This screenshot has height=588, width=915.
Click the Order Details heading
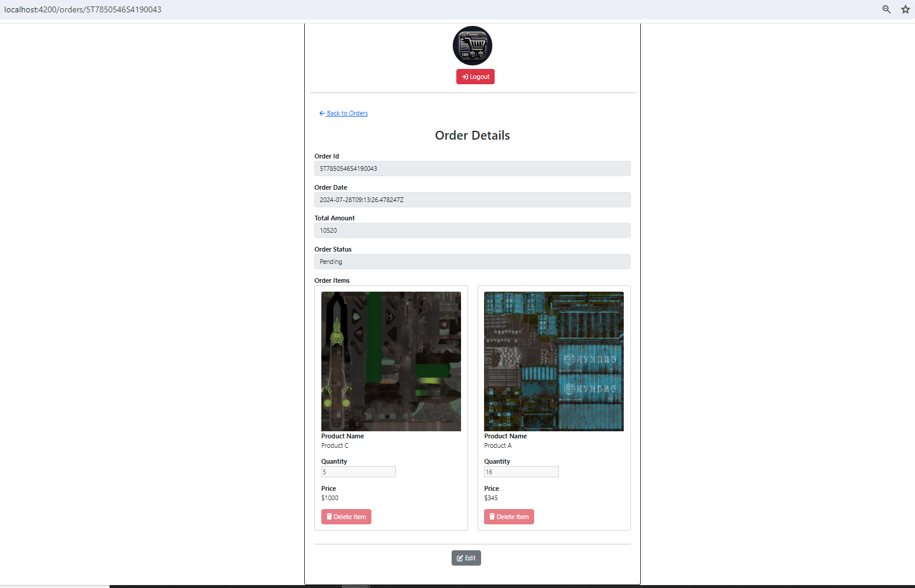coord(472,136)
